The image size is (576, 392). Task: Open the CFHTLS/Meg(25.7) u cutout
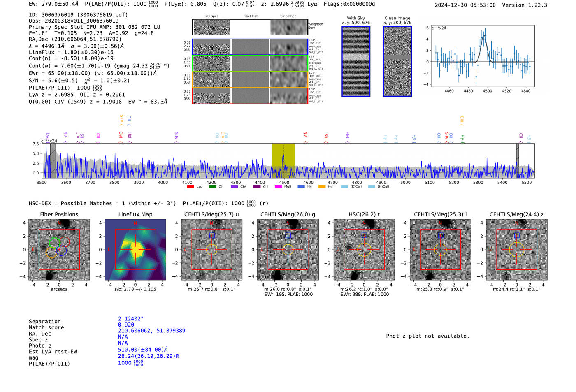(211, 250)
